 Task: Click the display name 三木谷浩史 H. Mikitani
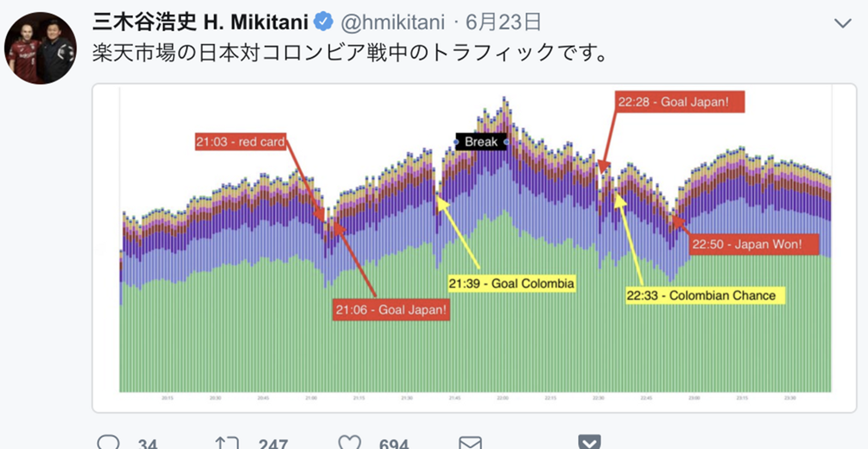pyautogui.click(x=200, y=23)
